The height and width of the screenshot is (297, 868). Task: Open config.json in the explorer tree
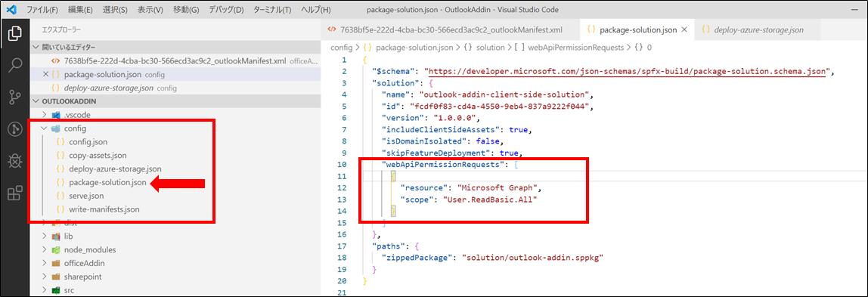coord(88,141)
